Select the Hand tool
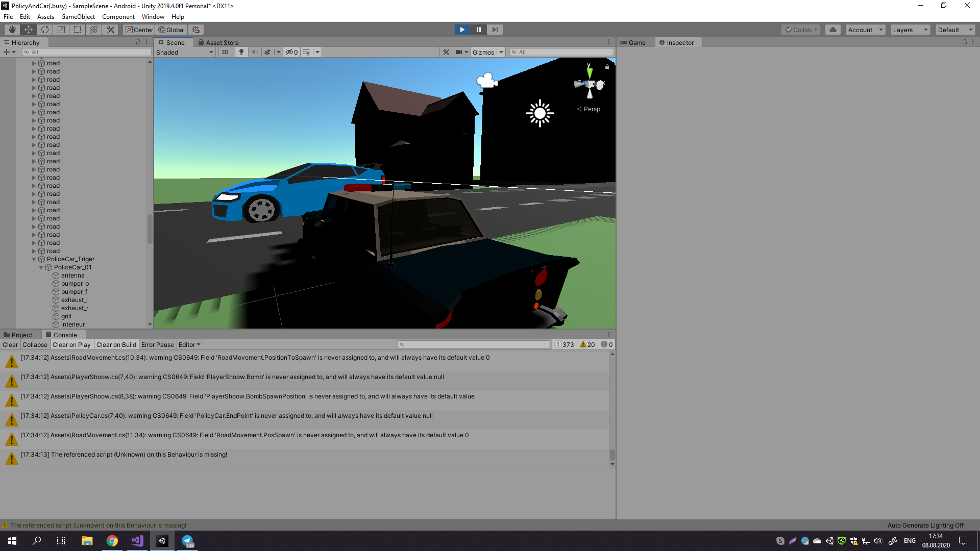980x551 pixels. pyautogui.click(x=12, y=30)
